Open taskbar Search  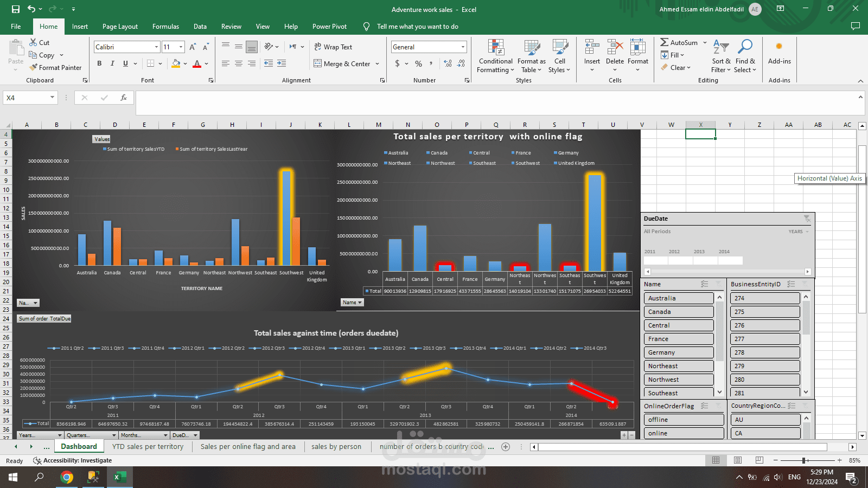click(x=40, y=477)
